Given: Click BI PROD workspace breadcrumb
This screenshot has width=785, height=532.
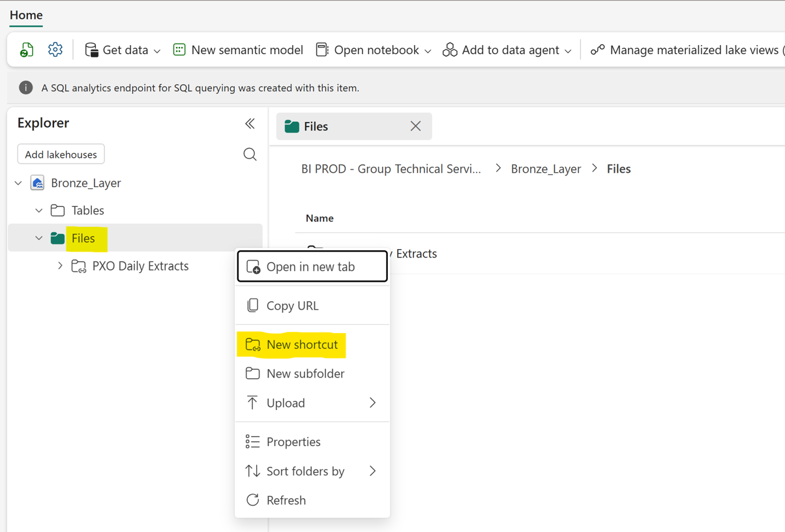Looking at the screenshot, I should [391, 169].
